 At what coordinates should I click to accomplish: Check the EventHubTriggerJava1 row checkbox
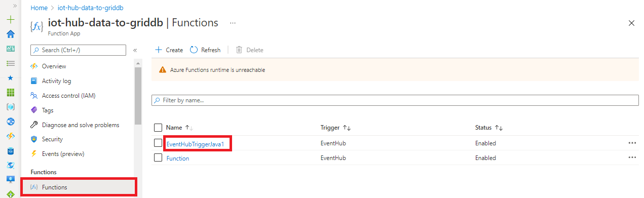pos(158,143)
